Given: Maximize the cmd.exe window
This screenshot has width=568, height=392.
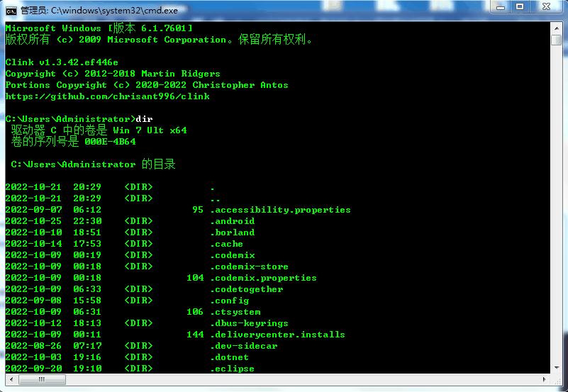Looking at the screenshot, I should point(520,7).
